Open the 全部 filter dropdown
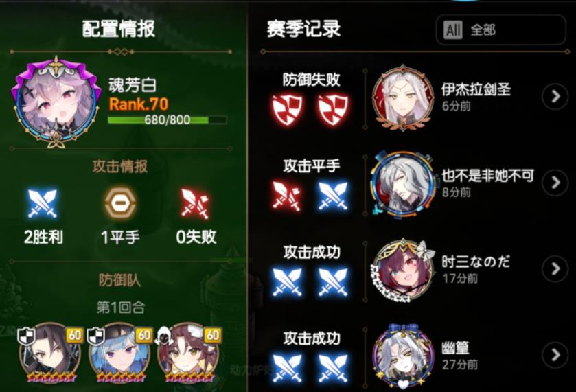The height and width of the screenshot is (392, 576). pyautogui.click(x=500, y=30)
